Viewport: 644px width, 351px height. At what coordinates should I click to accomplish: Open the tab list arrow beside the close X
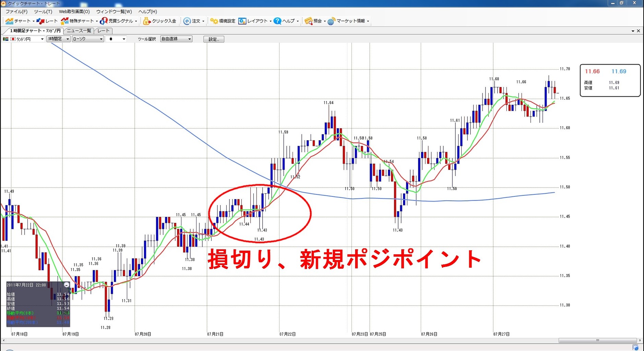click(633, 31)
